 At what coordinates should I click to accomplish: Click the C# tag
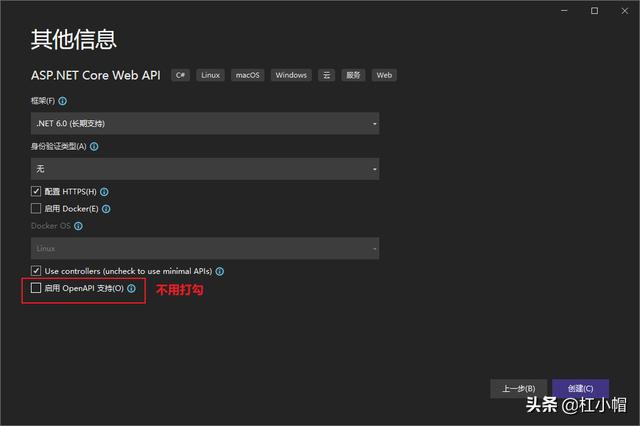click(x=180, y=75)
